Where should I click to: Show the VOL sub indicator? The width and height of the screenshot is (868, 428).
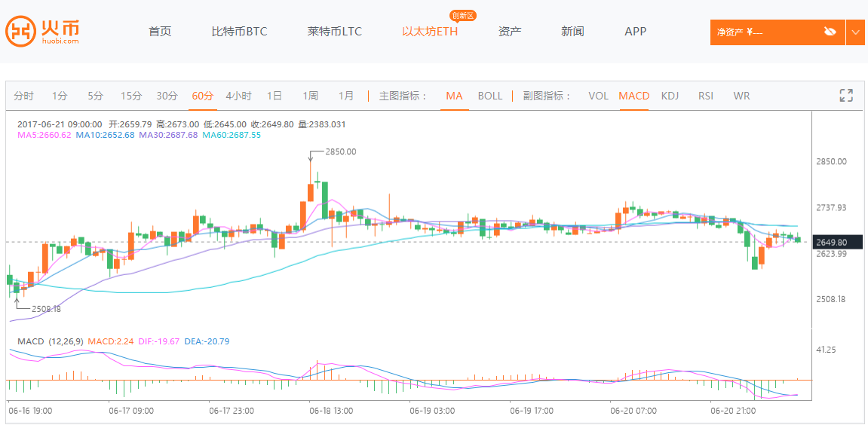[x=598, y=96]
